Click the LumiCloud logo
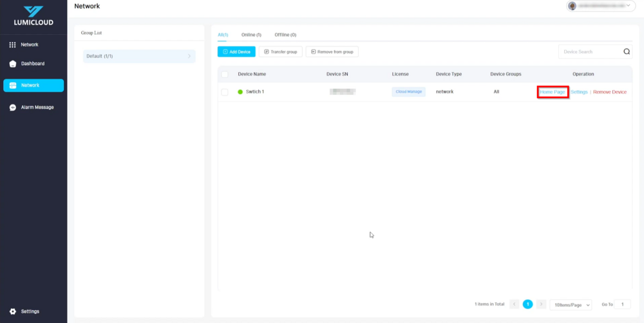This screenshot has width=644, height=323. coord(33,15)
